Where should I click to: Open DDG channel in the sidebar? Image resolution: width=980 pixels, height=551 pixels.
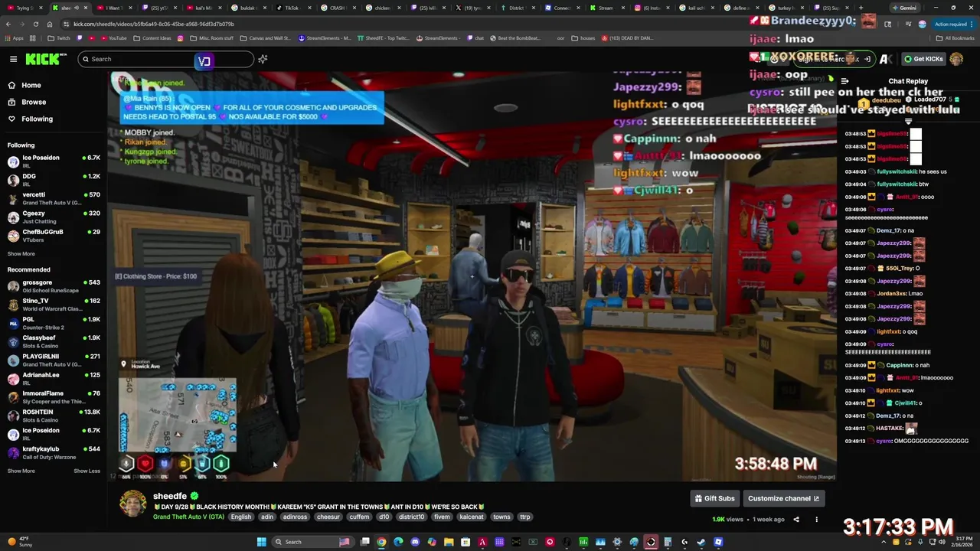click(x=54, y=180)
